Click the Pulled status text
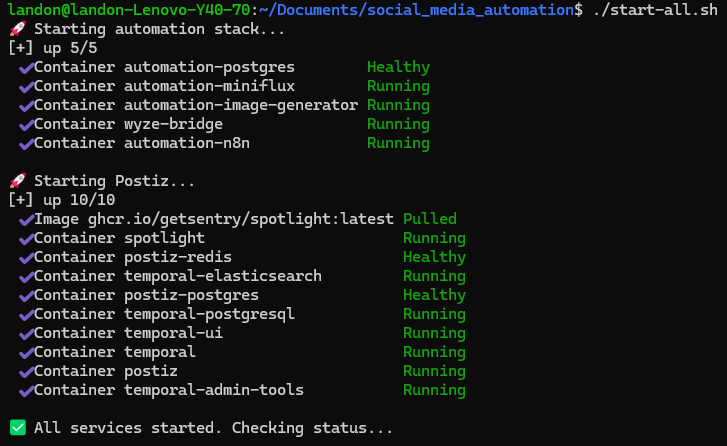Image resolution: width=727 pixels, height=446 pixels. (x=430, y=219)
